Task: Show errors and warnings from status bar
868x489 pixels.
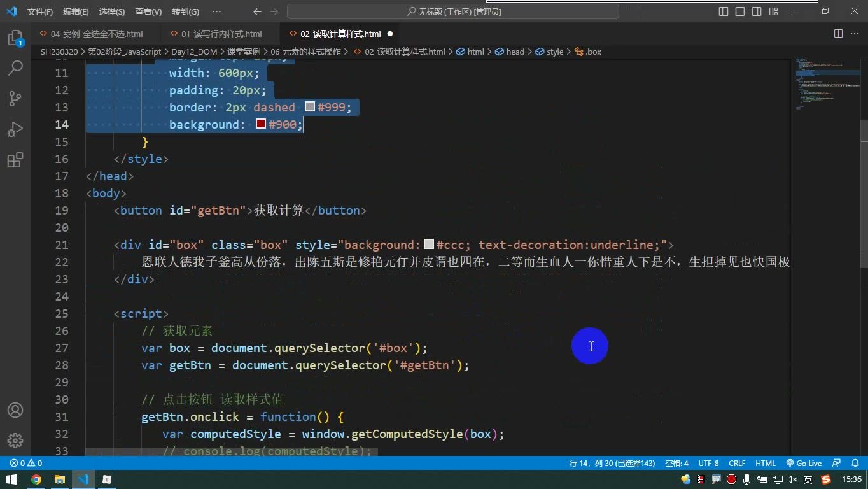Action: (26, 464)
